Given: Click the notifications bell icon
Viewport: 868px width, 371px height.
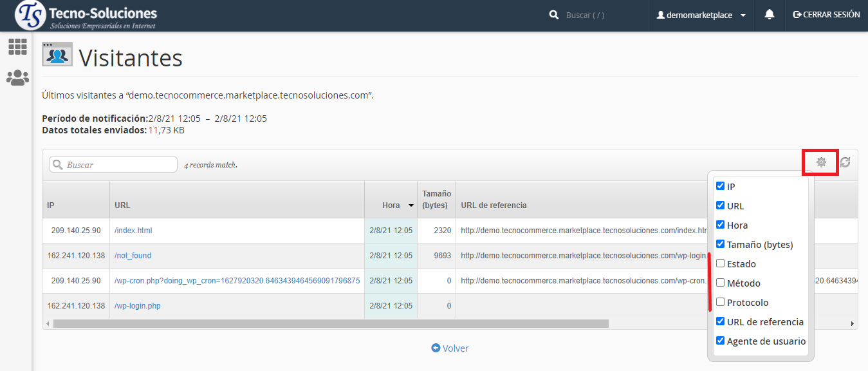Looking at the screenshot, I should 769,15.
